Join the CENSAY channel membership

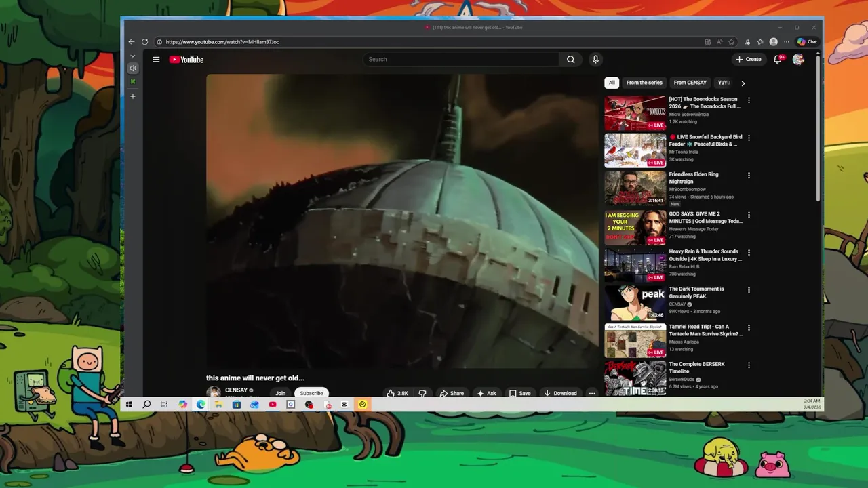pos(281,393)
